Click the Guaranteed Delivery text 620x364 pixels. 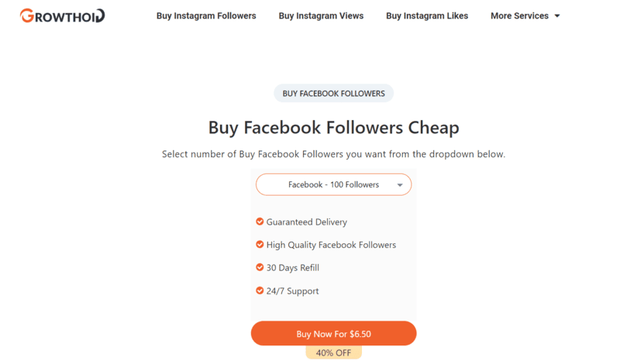pos(307,221)
